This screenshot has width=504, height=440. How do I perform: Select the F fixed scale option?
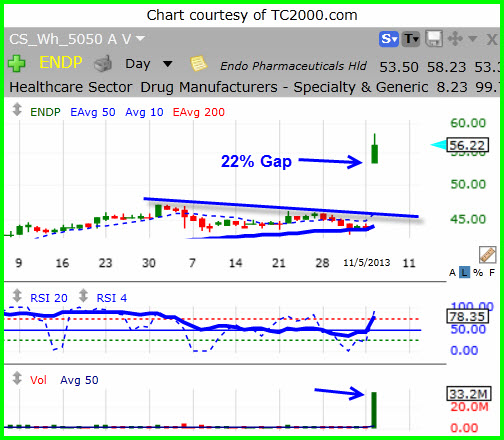(492, 273)
